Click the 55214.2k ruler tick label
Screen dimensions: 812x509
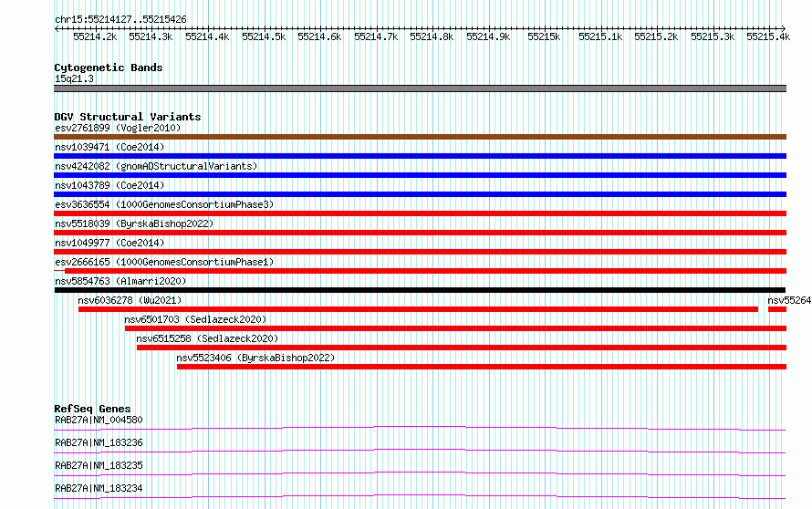tap(95, 36)
